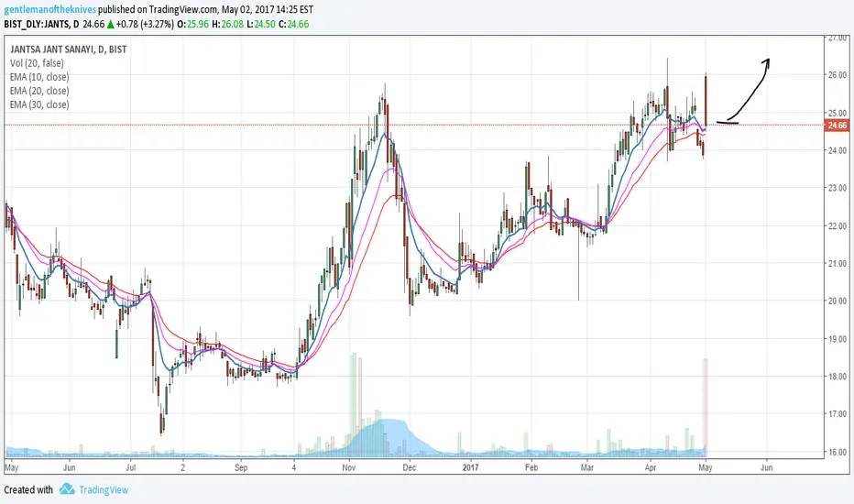Click the Created with caption text
This screenshot has height=504, width=854.
coord(28,490)
